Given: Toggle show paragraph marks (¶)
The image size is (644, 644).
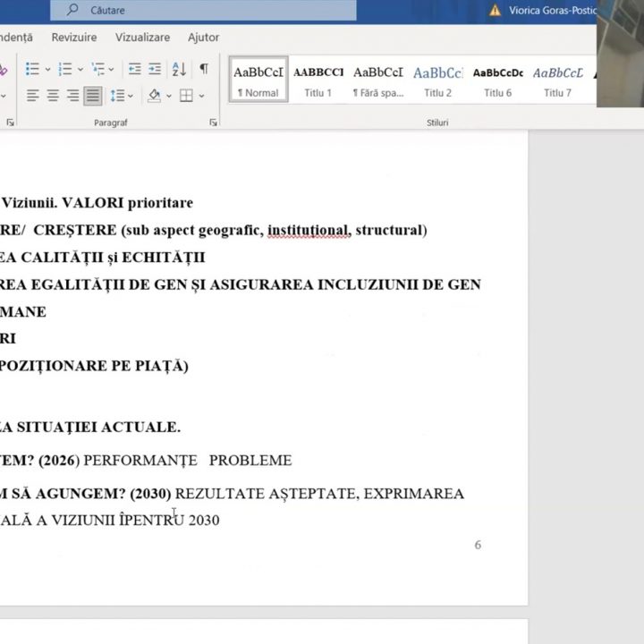Looking at the screenshot, I should (204, 69).
